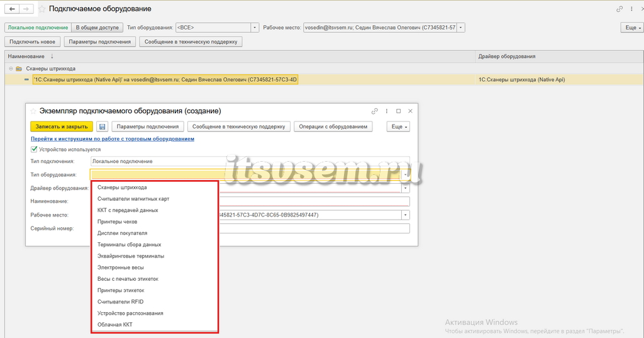This screenshot has width=644, height=338.
Task: Go back with the left arrow button
Action: (12, 9)
